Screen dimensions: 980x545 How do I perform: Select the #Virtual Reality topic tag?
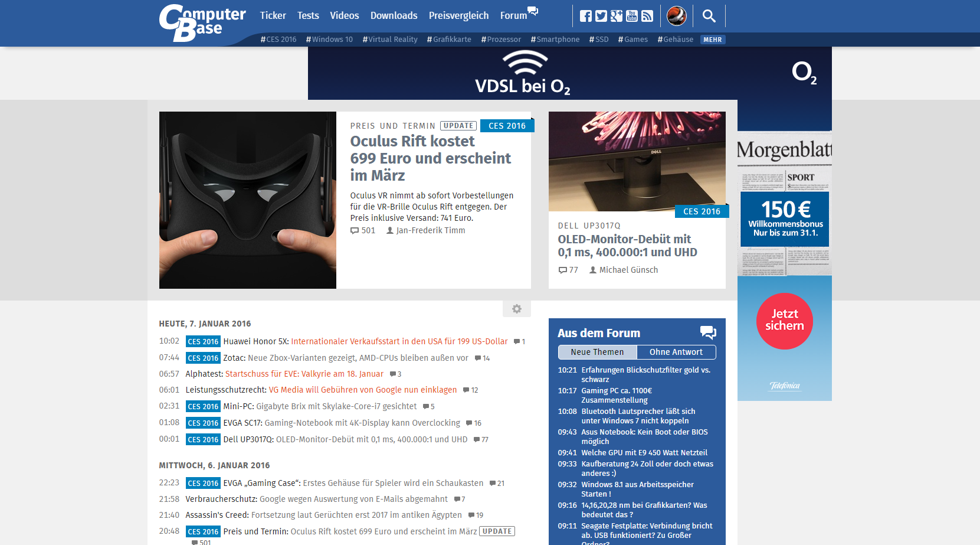390,40
